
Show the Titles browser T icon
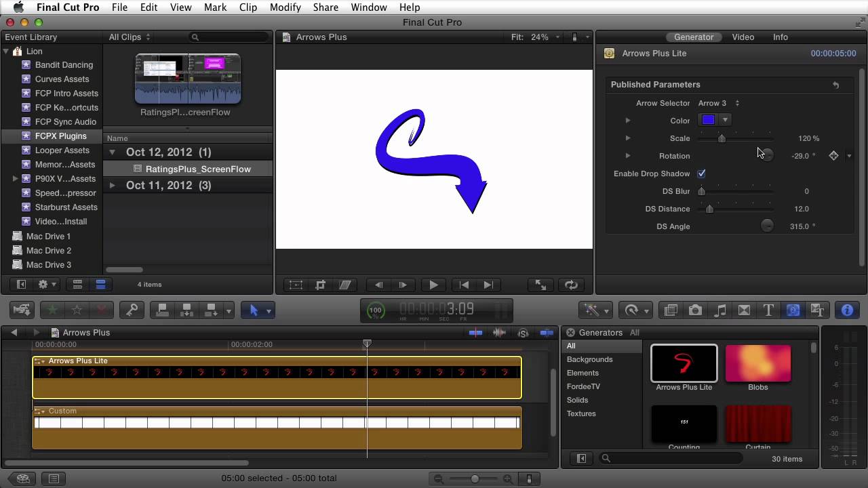[768, 310]
